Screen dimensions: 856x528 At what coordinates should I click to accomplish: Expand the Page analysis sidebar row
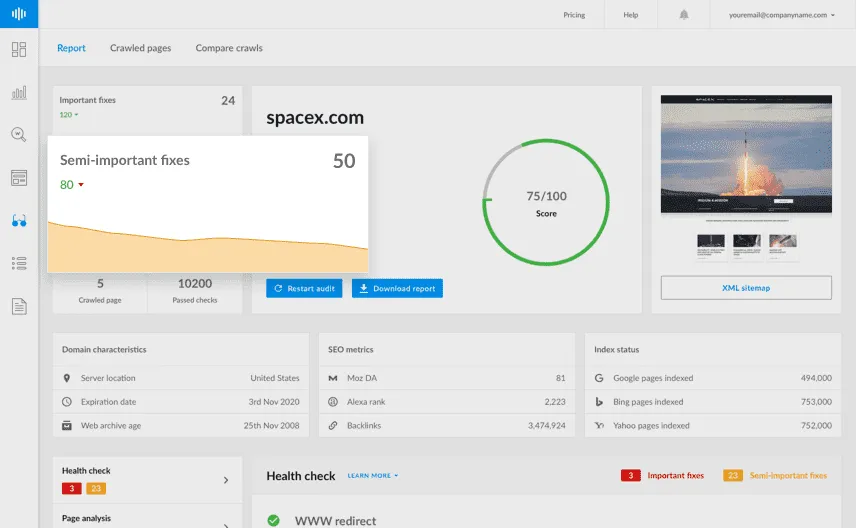[147, 518]
